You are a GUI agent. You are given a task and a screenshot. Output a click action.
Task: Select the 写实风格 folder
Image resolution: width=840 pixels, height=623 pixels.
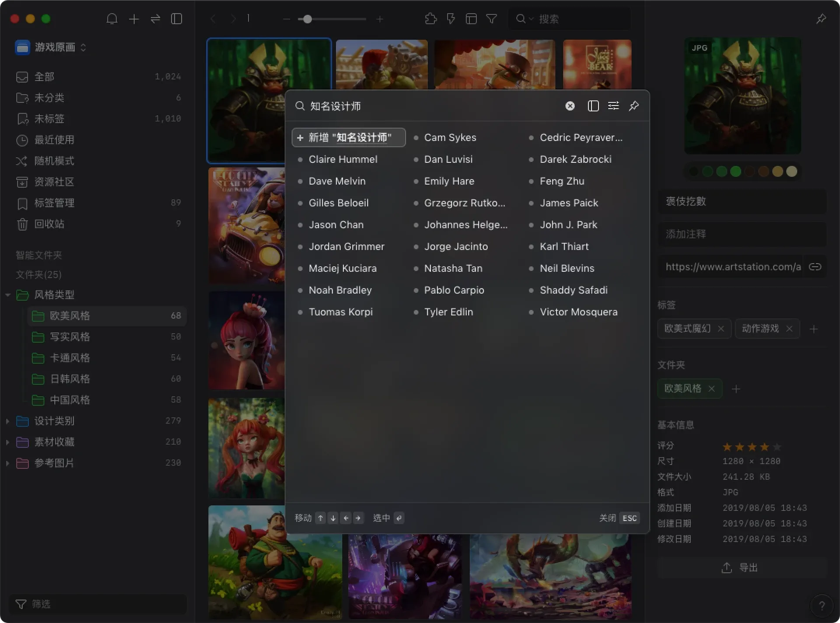(107, 337)
